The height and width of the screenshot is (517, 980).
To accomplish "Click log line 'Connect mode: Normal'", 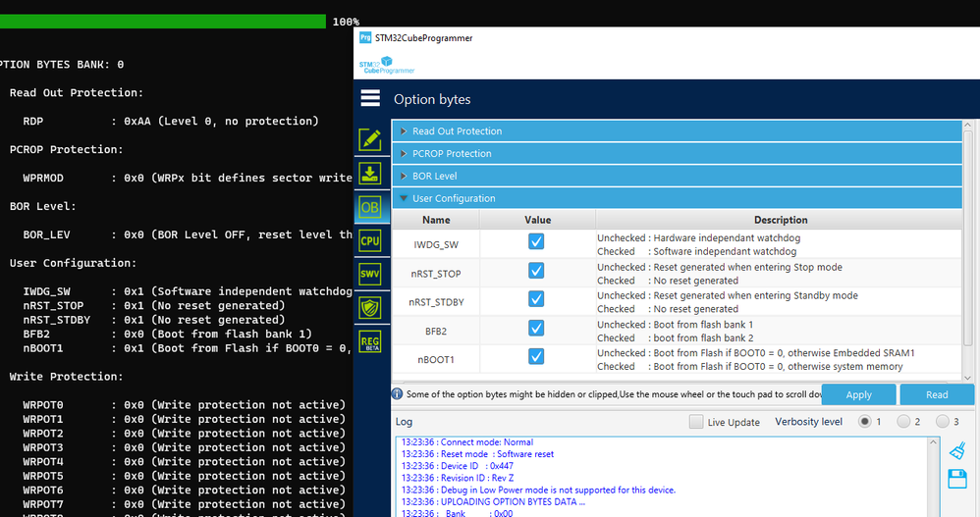I will pos(467,442).
